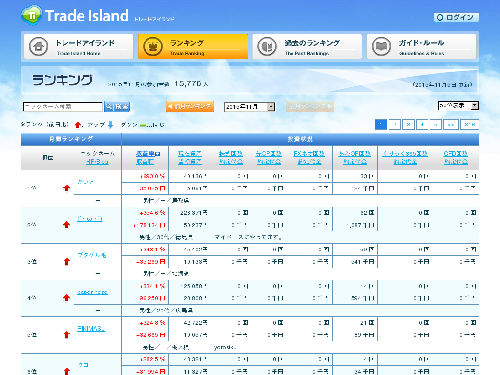500x375 pixels.
Task: Open FBIMAS trader profile link
Action: click(91, 329)
